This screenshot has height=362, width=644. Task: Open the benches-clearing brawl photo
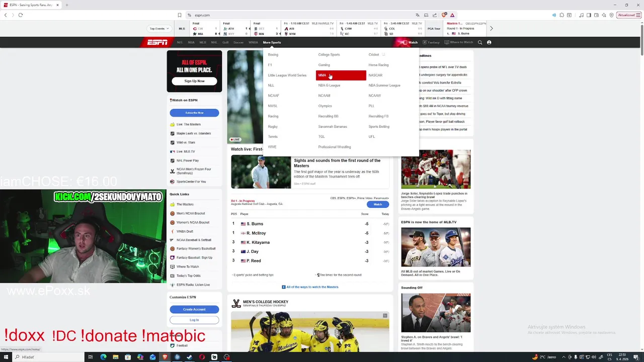(x=436, y=169)
